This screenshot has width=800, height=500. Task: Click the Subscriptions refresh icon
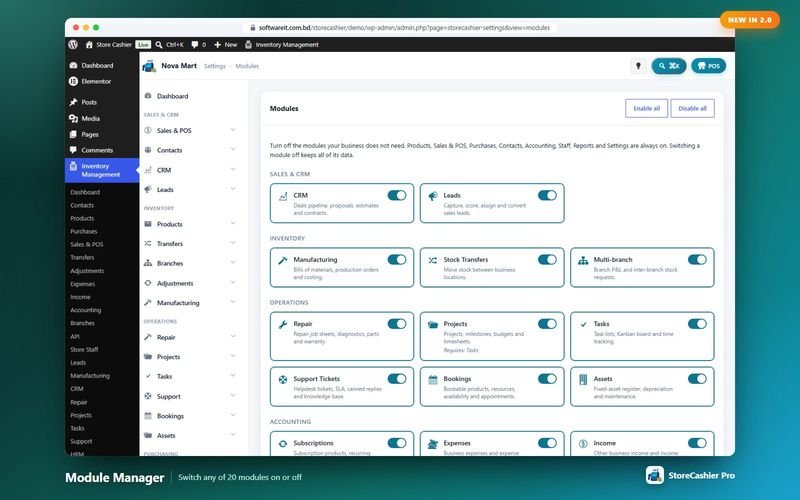pos(283,443)
